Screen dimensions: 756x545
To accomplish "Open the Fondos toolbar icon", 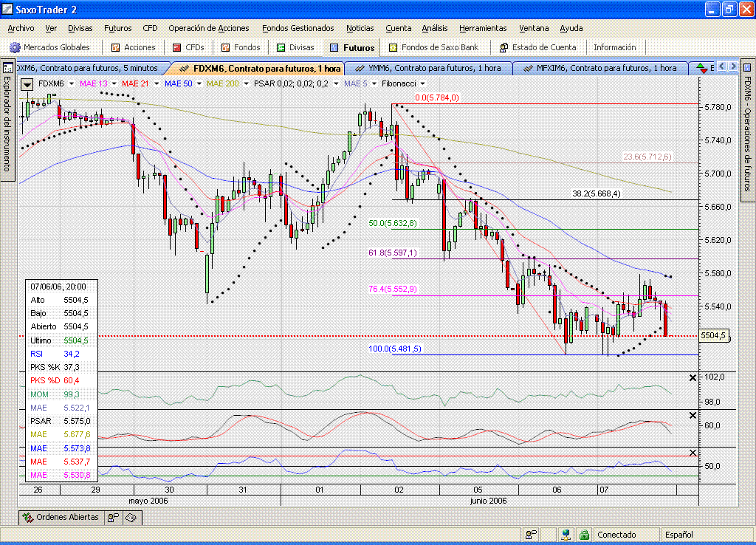I will pos(225,47).
